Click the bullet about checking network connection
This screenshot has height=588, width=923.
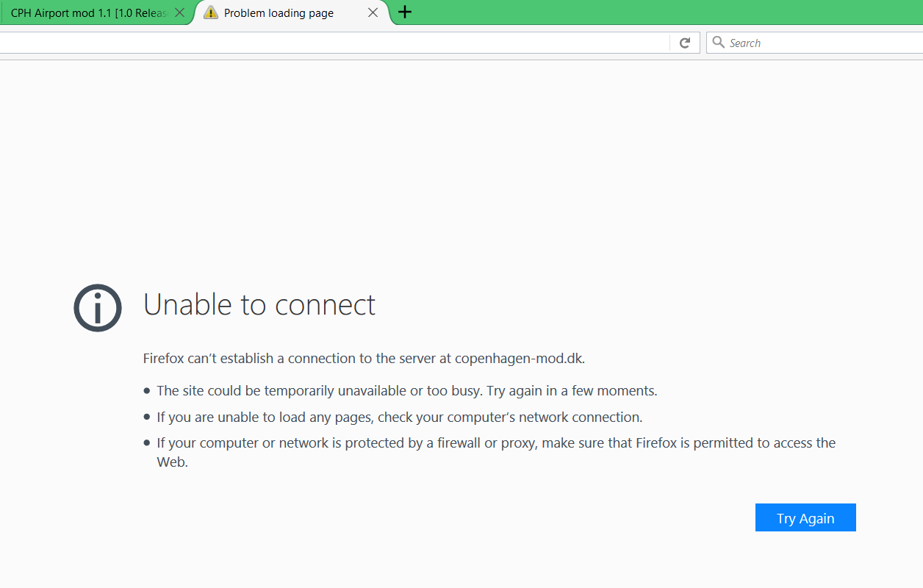pyautogui.click(x=400, y=417)
